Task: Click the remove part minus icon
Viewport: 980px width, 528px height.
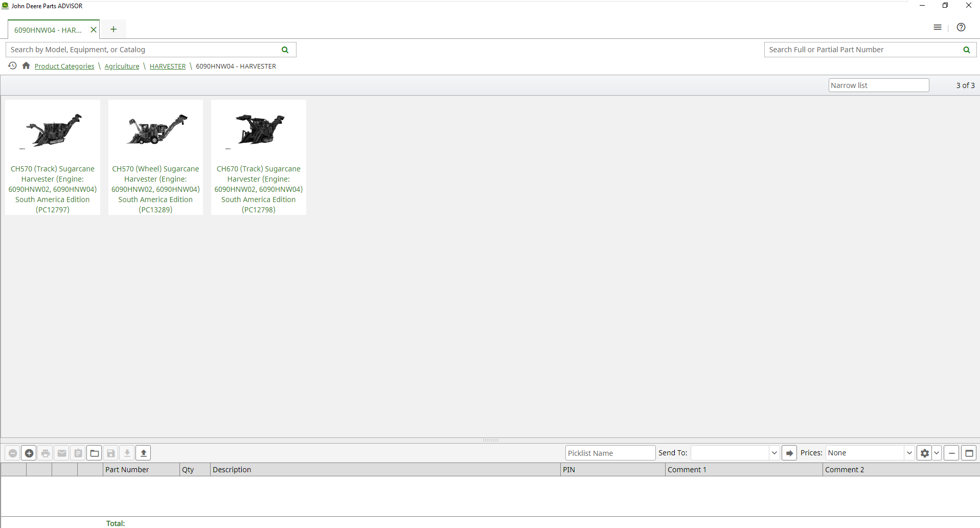Action: (x=13, y=453)
